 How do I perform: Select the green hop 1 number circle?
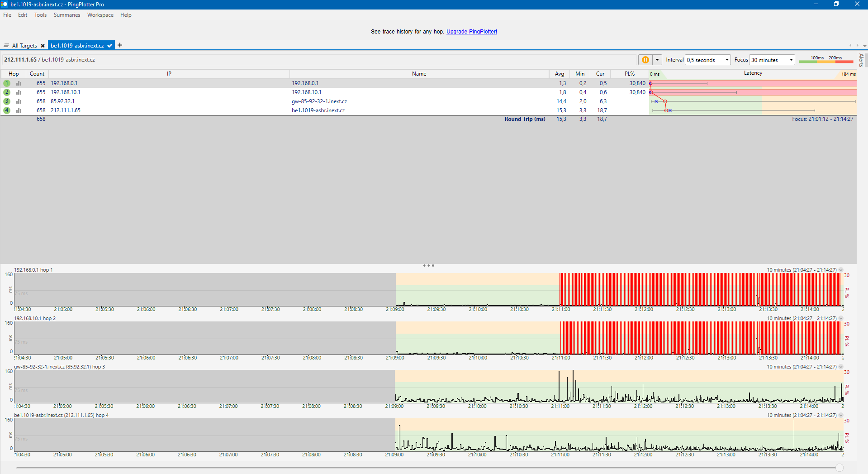[x=7, y=83]
